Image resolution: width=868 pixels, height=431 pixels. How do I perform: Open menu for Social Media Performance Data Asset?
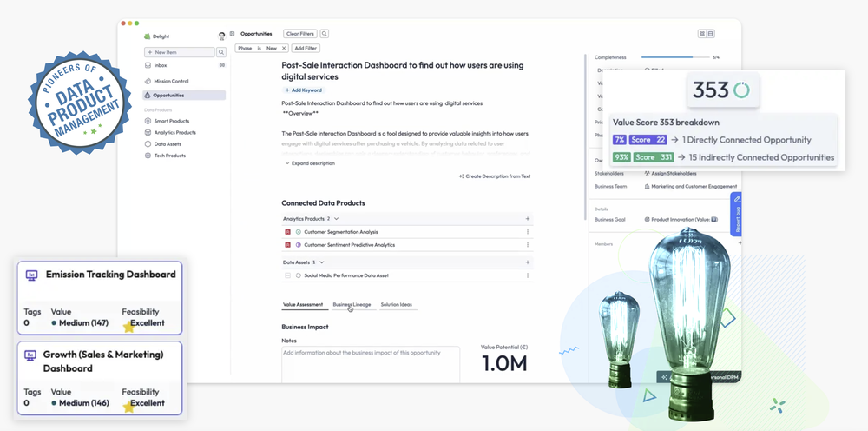coord(528,275)
